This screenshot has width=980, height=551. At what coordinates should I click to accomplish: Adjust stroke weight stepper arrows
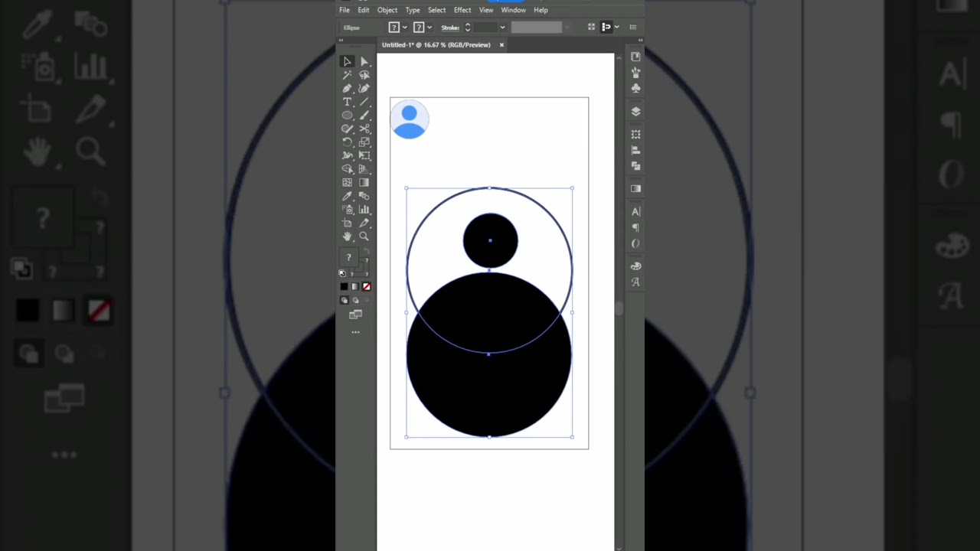467,28
